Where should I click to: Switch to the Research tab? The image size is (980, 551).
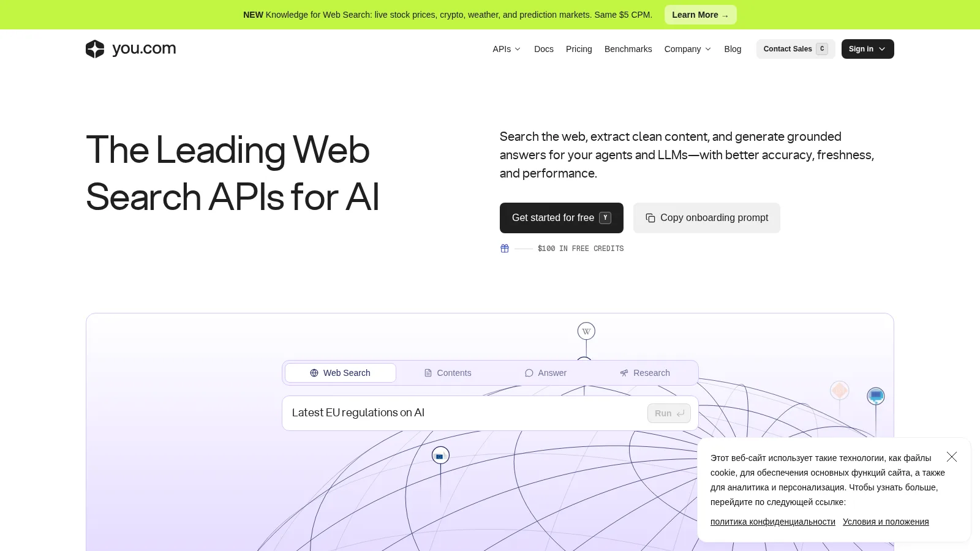[x=645, y=373]
